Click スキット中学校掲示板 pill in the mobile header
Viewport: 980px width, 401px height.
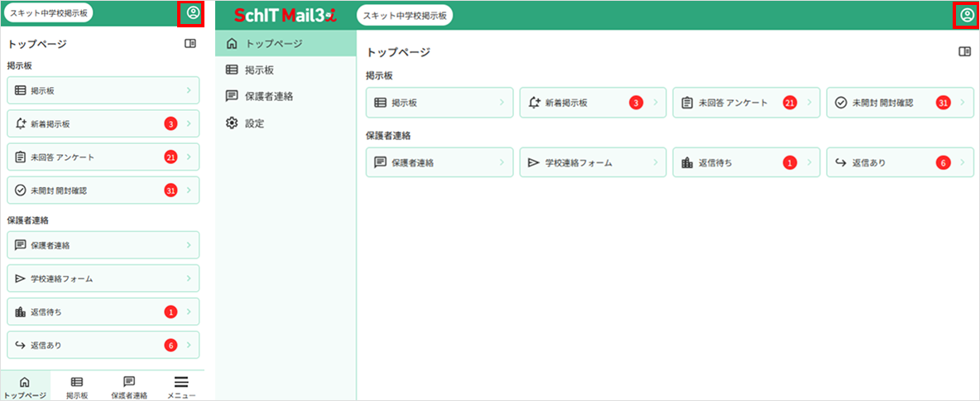pos(48,14)
